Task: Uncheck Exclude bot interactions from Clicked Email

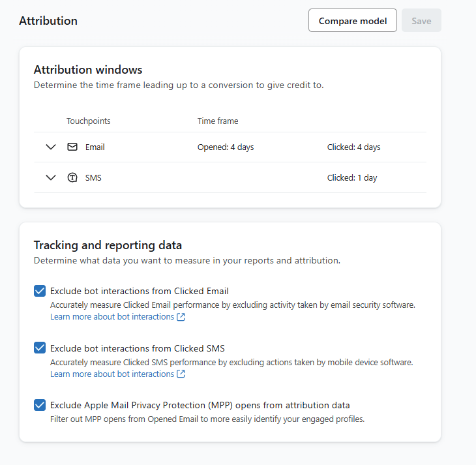Action: coord(40,291)
